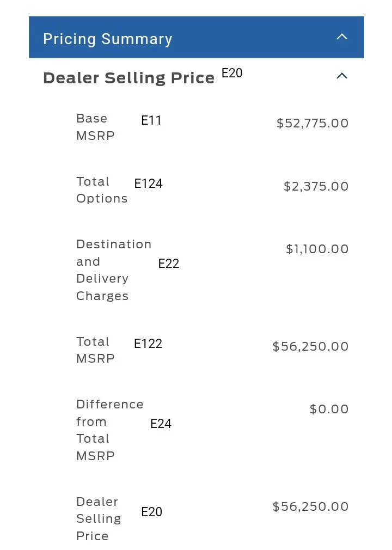Select the $0.00 difference amount

click(329, 409)
